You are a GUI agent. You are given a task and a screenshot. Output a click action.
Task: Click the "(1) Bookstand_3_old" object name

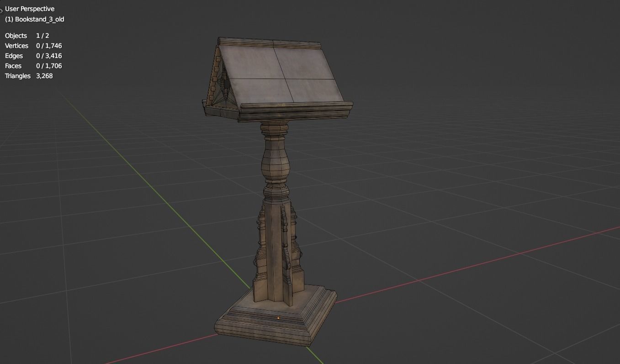pyautogui.click(x=34, y=19)
